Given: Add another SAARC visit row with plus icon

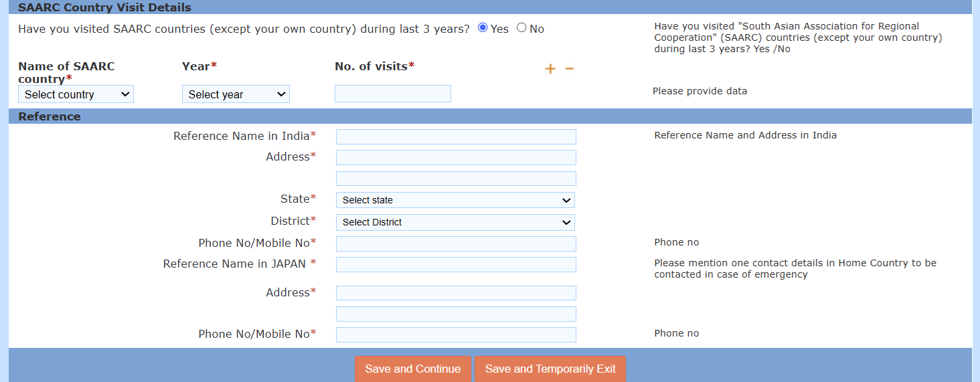Looking at the screenshot, I should coord(550,69).
